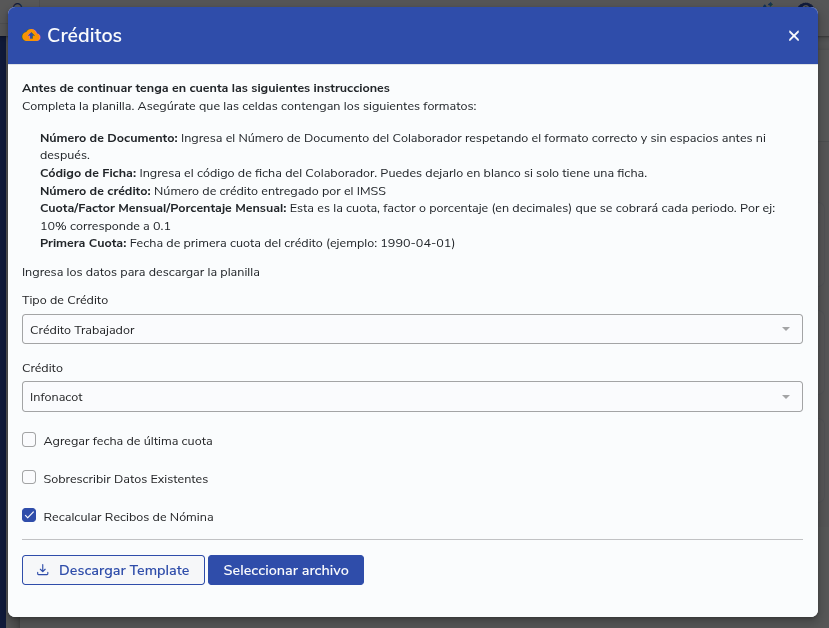This screenshot has width=829, height=628.
Task: Expand the Tipo de Crédito dropdown arrow
Action: click(786, 329)
